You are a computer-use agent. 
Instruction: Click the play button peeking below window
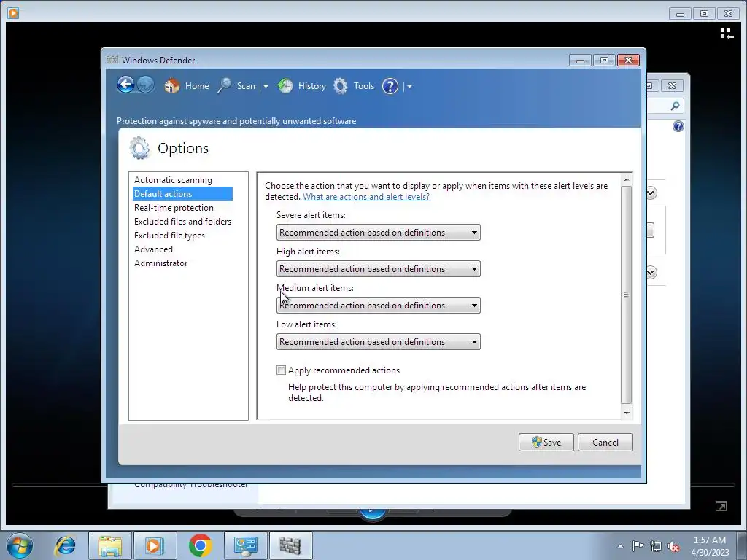point(372,513)
